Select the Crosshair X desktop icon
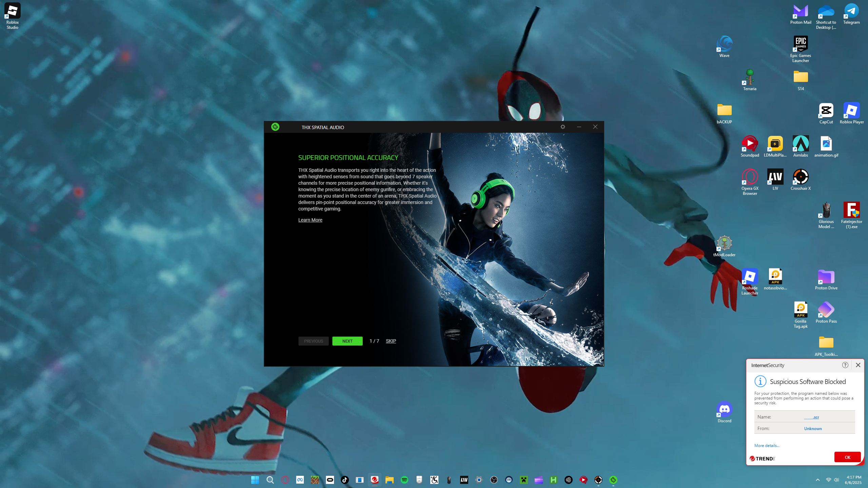Image resolution: width=868 pixels, height=488 pixels. pyautogui.click(x=801, y=180)
